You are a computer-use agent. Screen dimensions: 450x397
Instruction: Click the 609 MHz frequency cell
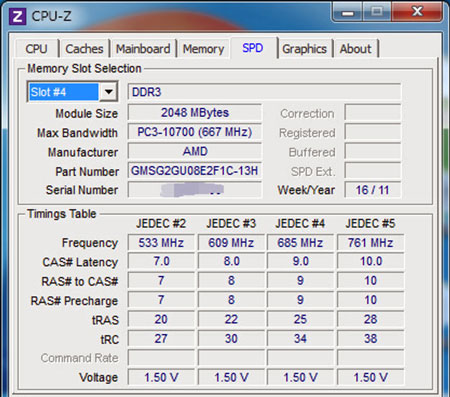231,242
